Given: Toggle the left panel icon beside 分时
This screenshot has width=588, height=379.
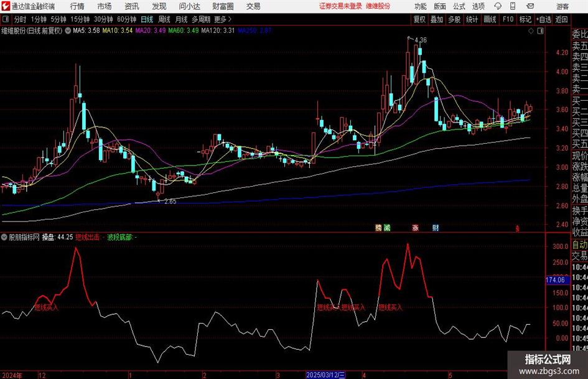Looking at the screenshot, I should (x=5, y=19).
